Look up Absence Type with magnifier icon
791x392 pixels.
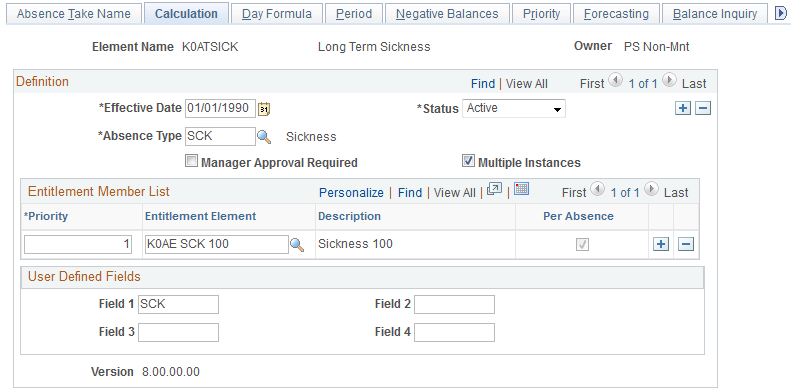coord(264,136)
